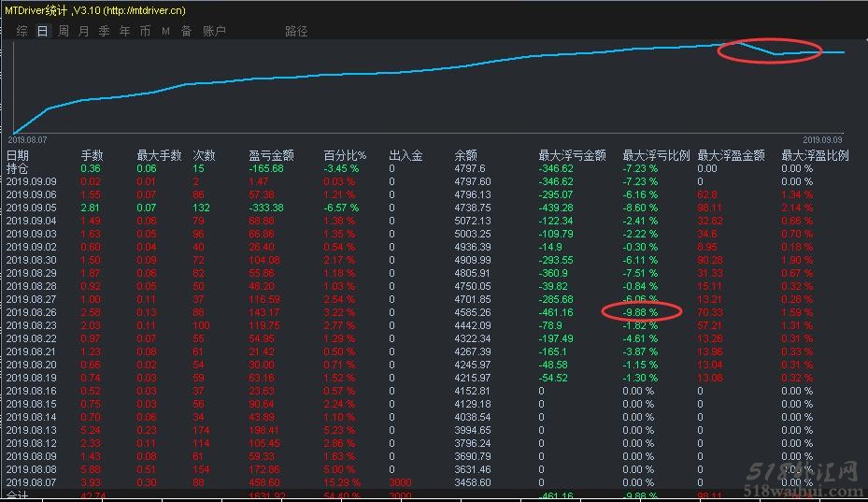Click the 盈亏金额 column header
868x502 pixels.
(272, 155)
